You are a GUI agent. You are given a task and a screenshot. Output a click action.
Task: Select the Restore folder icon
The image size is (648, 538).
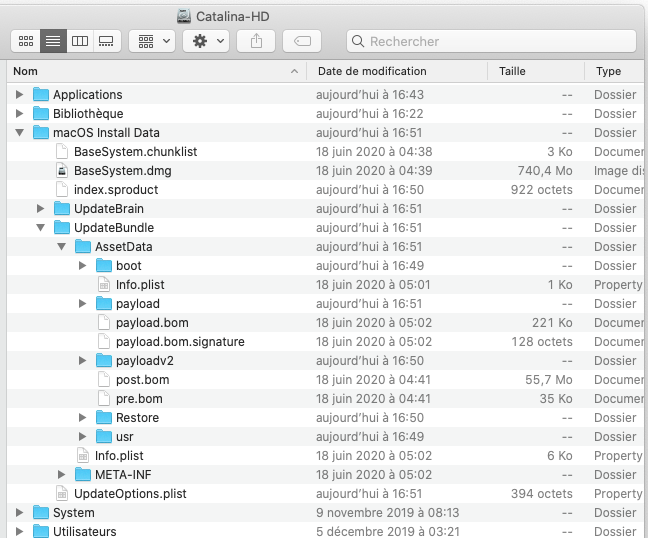(104, 418)
